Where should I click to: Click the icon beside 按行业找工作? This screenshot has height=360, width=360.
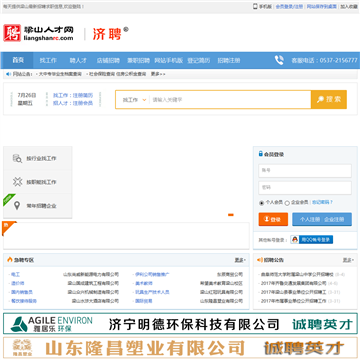point(17,158)
